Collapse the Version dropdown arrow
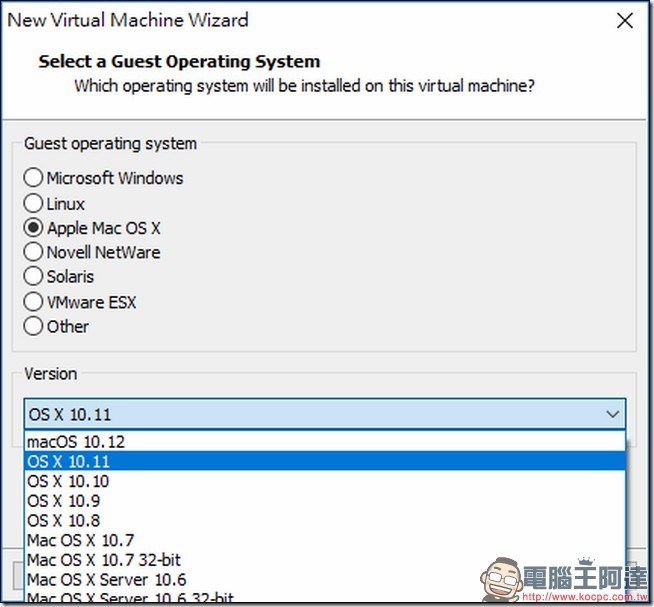The image size is (654, 607). (x=612, y=414)
